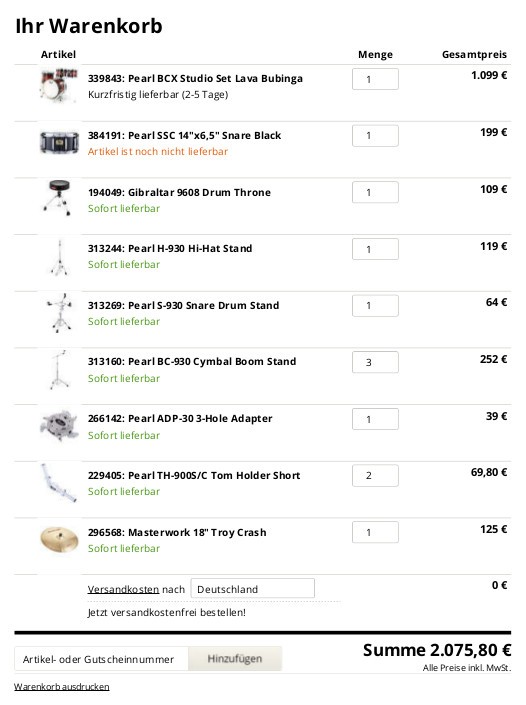Open the Gibraltar 9608 Drum Throne picture
Viewport: 526px width, 705px height.
click(x=58, y=198)
